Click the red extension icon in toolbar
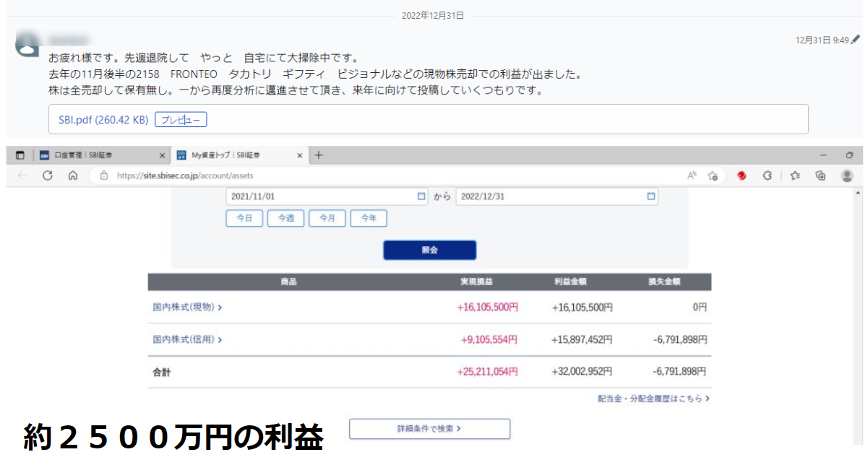The height and width of the screenshot is (465, 868). click(742, 175)
